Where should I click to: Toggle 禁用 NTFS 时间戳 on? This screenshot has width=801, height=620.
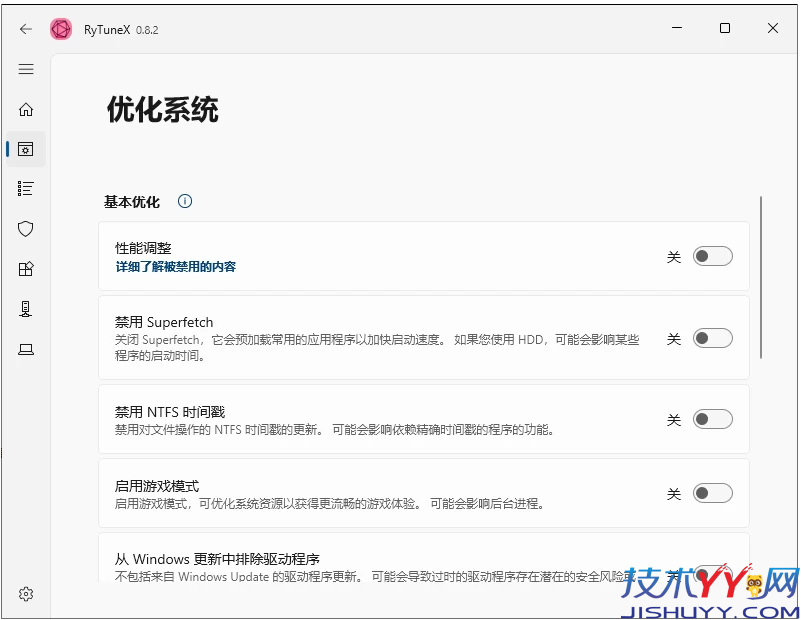713,420
